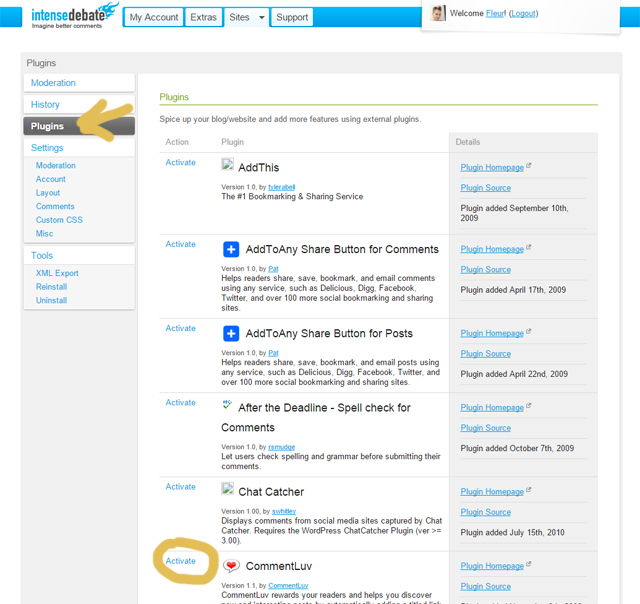Click the IntenseDebate logo
Viewport: 640px width, 604px height.
coord(74,16)
